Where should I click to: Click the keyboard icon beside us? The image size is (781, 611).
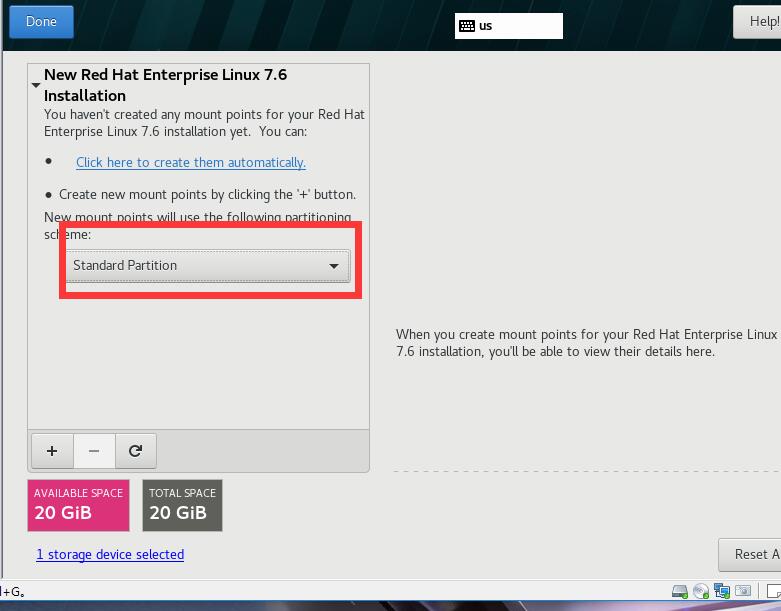tap(467, 26)
